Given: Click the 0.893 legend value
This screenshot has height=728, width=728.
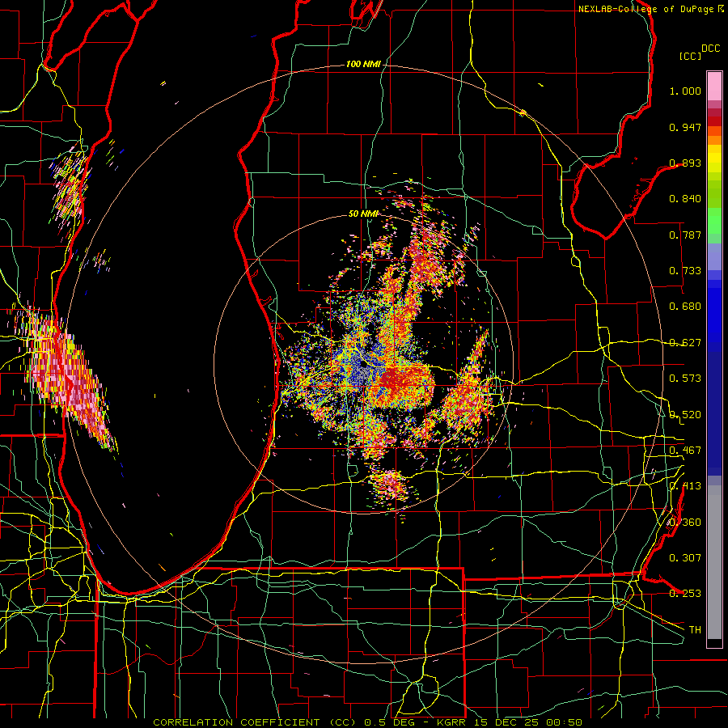Looking at the screenshot, I should pos(685,163).
